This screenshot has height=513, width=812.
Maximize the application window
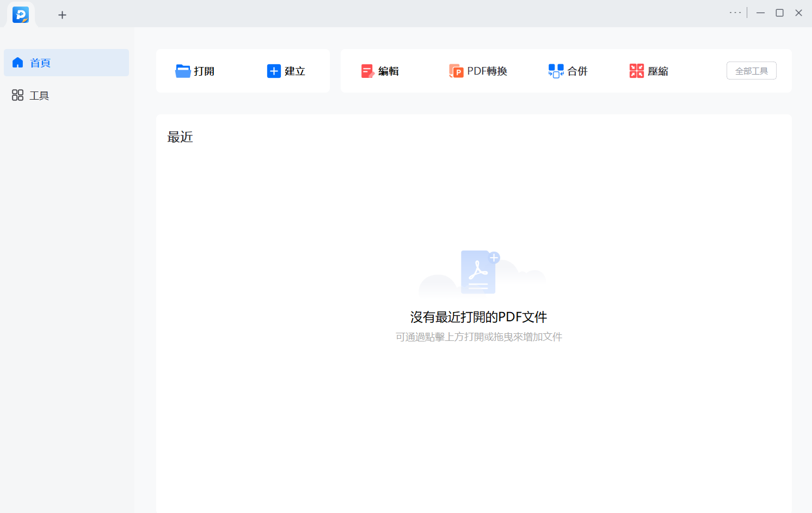[x=779, y=13]
